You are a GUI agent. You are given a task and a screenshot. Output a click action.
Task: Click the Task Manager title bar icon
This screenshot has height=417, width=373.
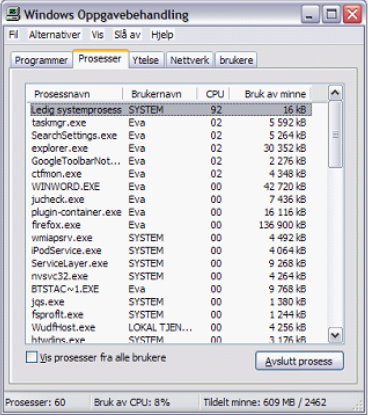pyautogui.click(x=13, y=14)
